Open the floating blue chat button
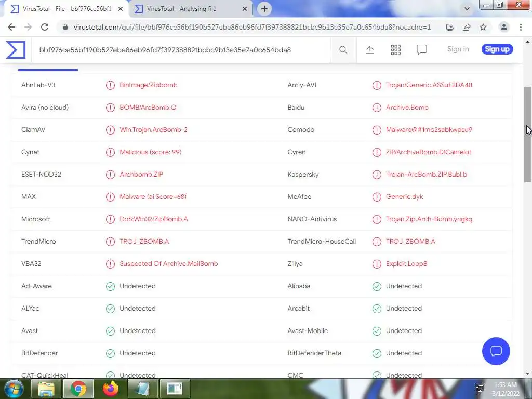532x399 pixels. pyautogui.click(x=496, y=351)
